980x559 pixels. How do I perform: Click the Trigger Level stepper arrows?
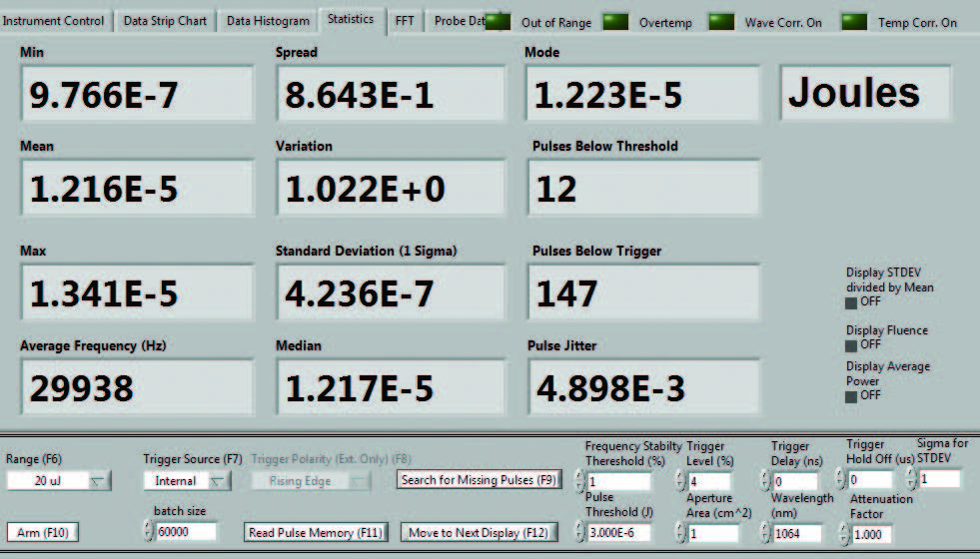click(x=680, y=481)
